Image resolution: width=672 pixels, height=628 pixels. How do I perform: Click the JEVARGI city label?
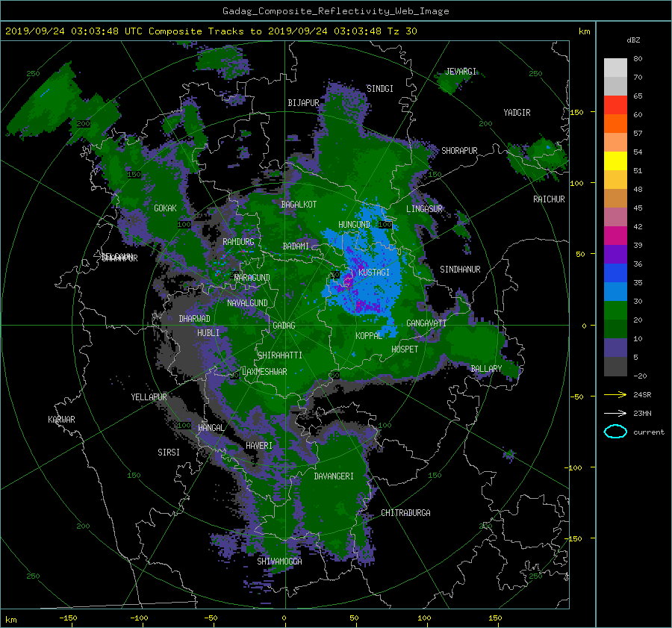(461, 72)
